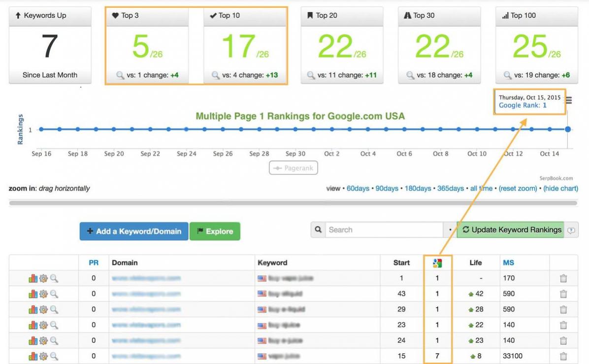Viewport: 589px width, 364px height.
Task: Click the green Explore button
Action: click(x=215, y=232)
